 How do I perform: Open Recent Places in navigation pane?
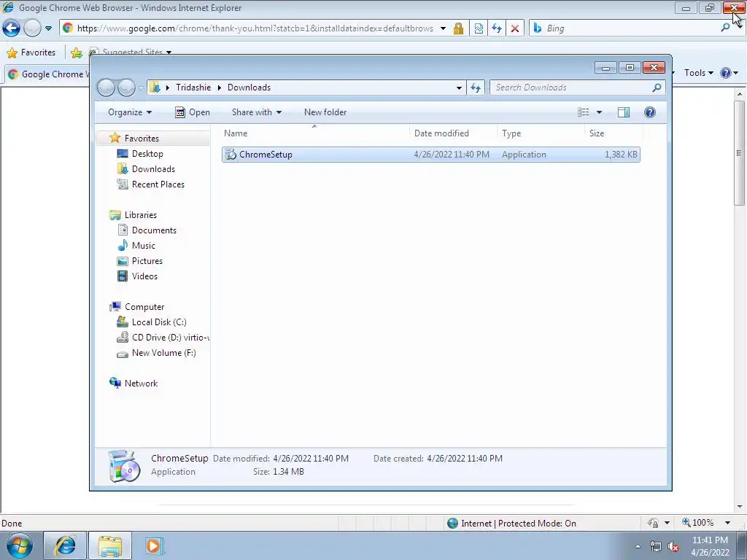pyautogui.click(x=158, y=184)
